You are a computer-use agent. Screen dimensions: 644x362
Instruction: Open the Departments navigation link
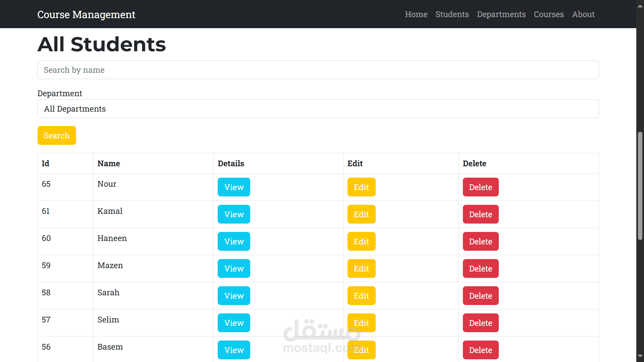501,14
